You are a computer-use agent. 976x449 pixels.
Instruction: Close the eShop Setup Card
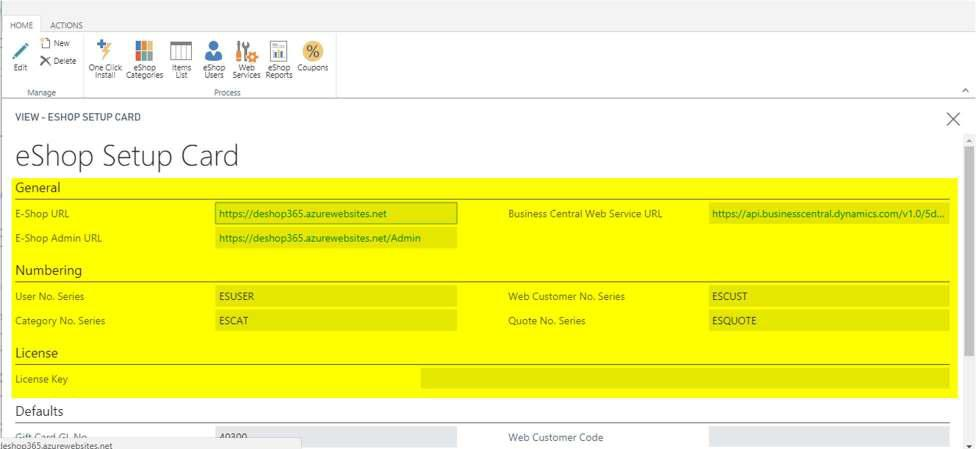pos(953,119)
